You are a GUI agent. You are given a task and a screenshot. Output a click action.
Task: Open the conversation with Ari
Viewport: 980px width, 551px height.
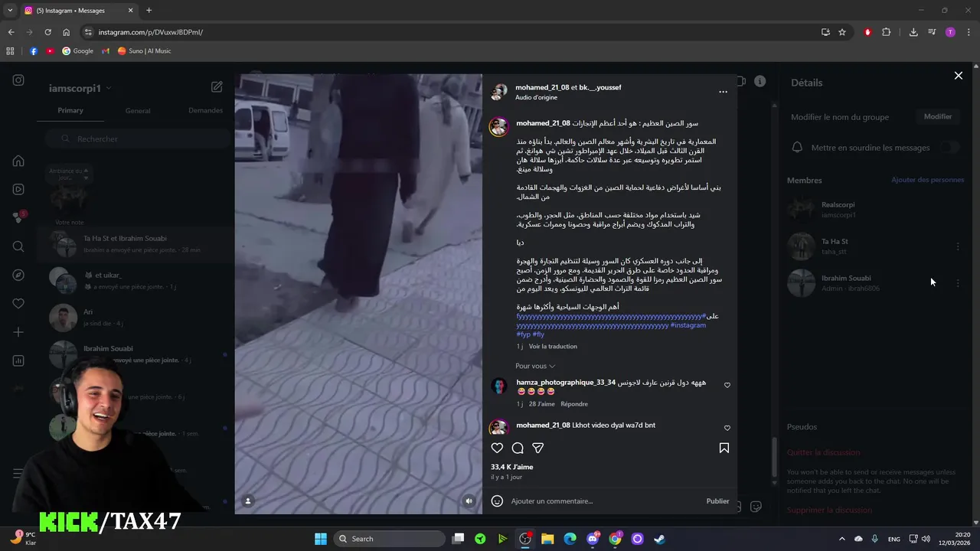pyautogui.click(x=136, y=318)
